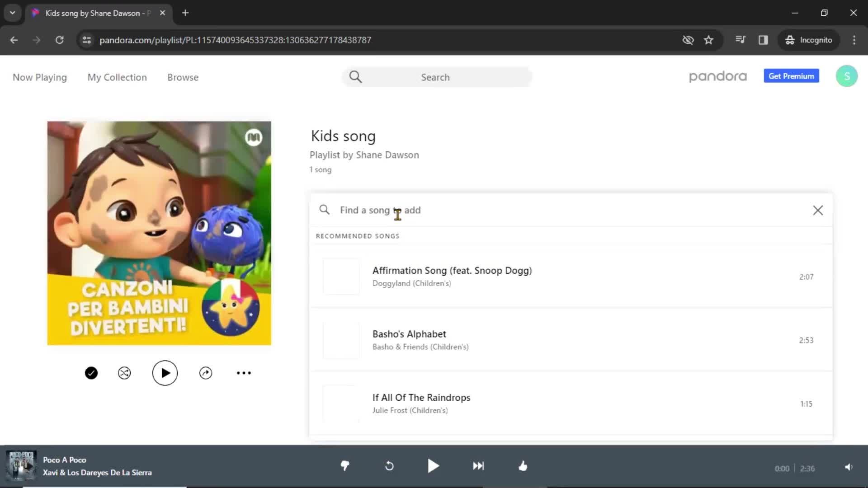
Task: Open artist Xavi & Los Dareyes De La Sierra
Action: point(97,473)
